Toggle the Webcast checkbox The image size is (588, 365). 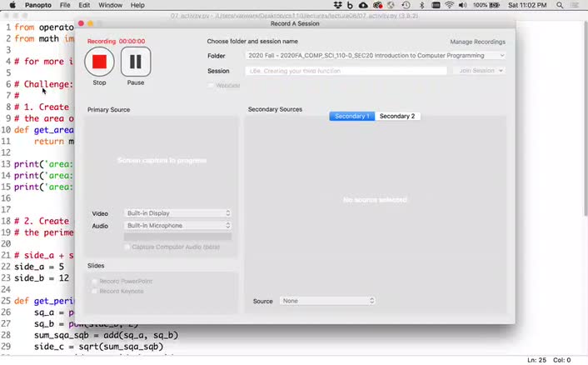coord(211,85)
